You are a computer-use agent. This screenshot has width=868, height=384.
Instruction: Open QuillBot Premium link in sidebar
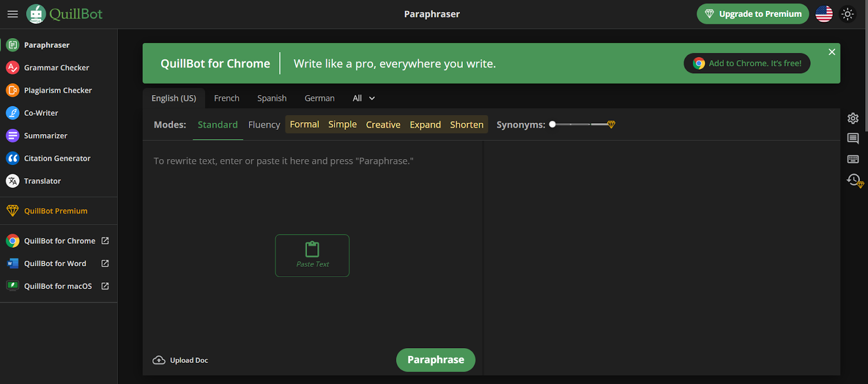pos(55,211)
